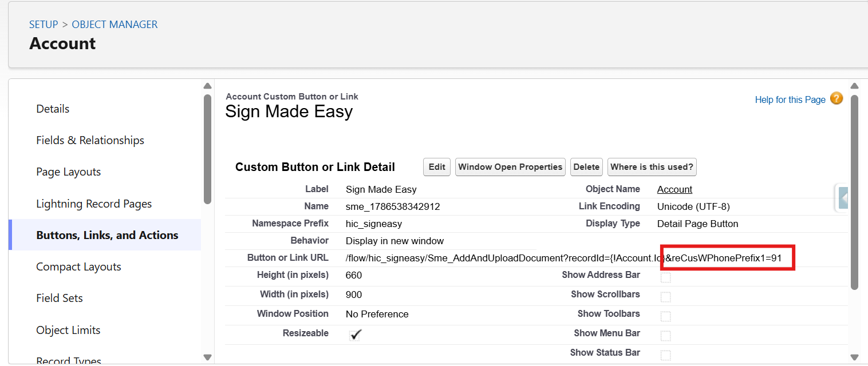The image size is (868, 366).
Task: Open the Compact Layouts section
Action: pos(78,266)
